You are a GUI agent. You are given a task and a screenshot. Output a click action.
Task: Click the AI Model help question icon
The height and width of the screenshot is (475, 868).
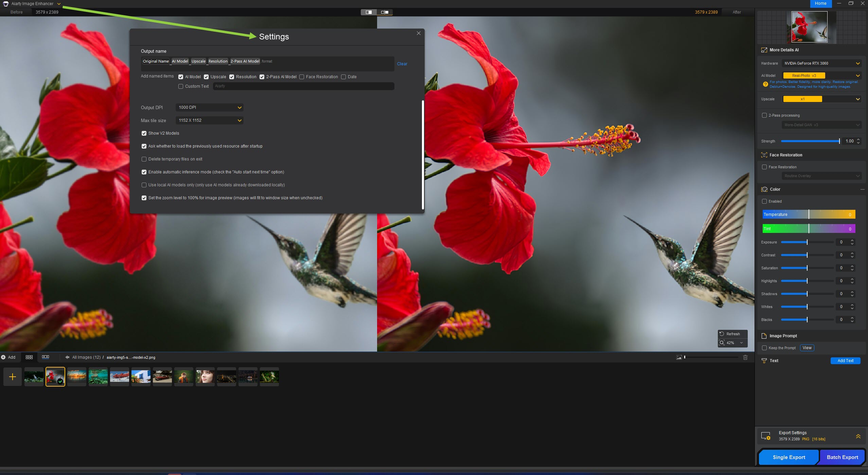coord(765,84)
